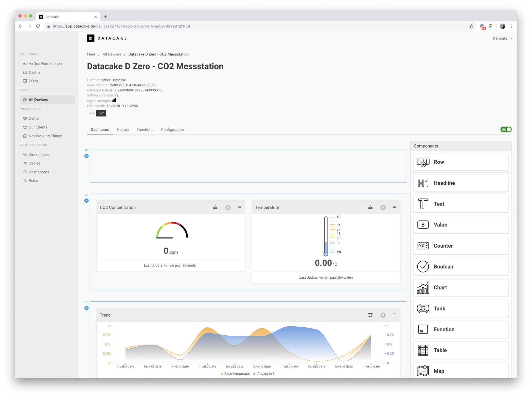Delete the empty first dashboard row

point(86,156)
